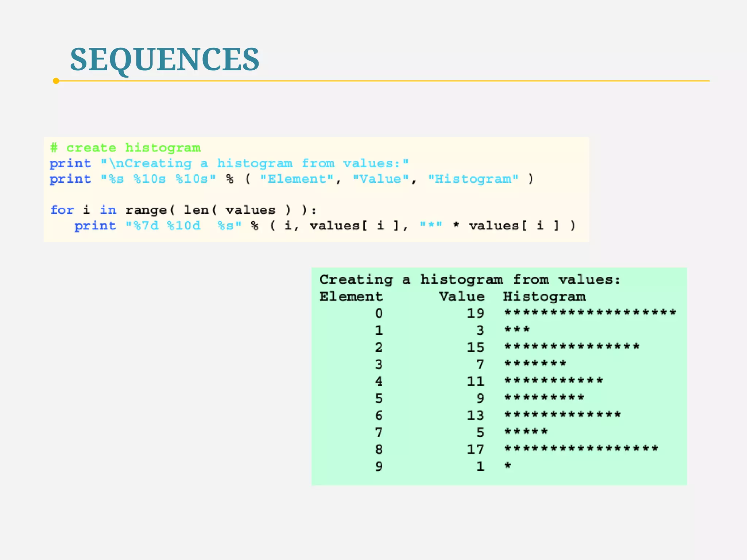The image size is (747, 560).
Task: Click the orange horizontal divider line
Action: (383, 81)
